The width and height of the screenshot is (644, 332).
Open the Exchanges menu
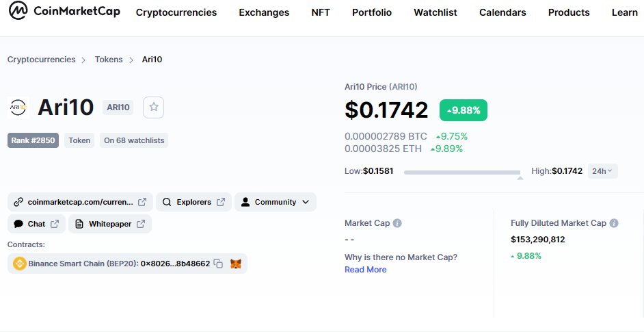(x=264, y=13)
